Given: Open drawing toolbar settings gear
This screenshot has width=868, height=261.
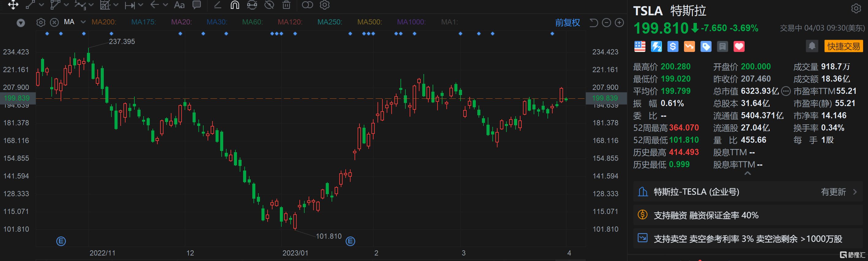Looking at the screenshot, I should point(325,5).
